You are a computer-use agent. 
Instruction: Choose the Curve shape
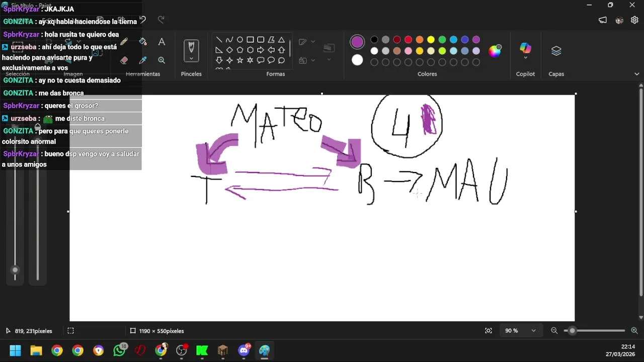(229, 40)
